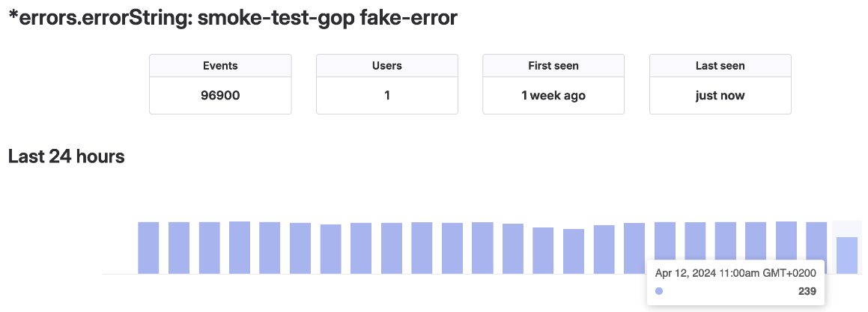Select the Last seen card header
The width and height of the screenshot is (868, 312).
[720, 66]
